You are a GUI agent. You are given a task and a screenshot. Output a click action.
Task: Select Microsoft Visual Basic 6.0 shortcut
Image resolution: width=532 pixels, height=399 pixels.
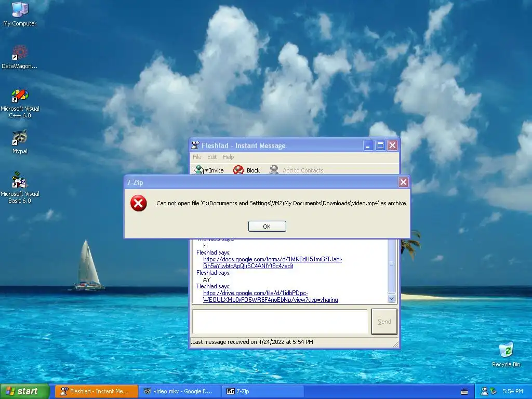pos(20,188)
